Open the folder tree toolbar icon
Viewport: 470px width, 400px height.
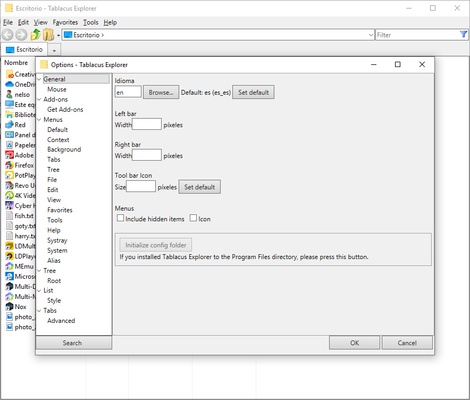pyautogui.click(x=48, y=35)
